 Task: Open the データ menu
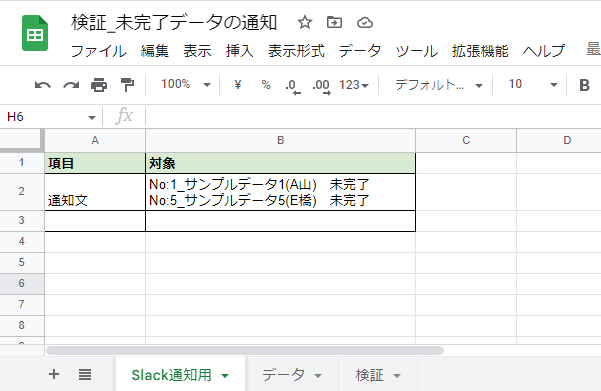(x=360, y=51)
